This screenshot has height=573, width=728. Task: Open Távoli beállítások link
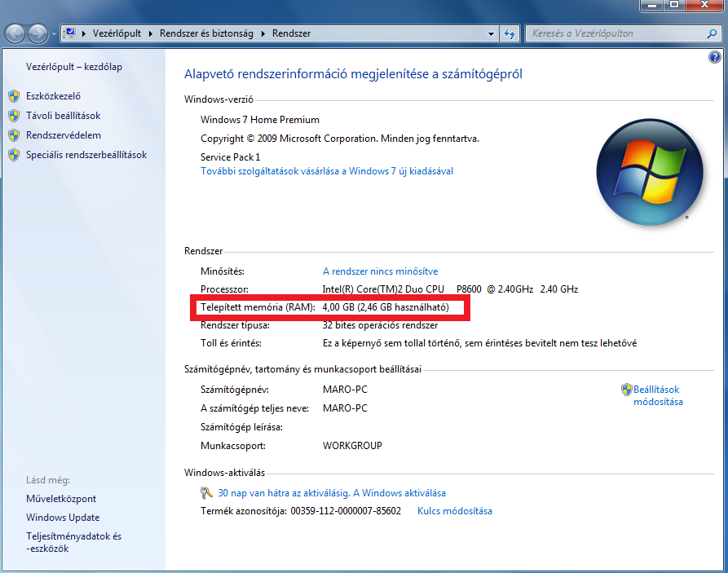(63, 116)
